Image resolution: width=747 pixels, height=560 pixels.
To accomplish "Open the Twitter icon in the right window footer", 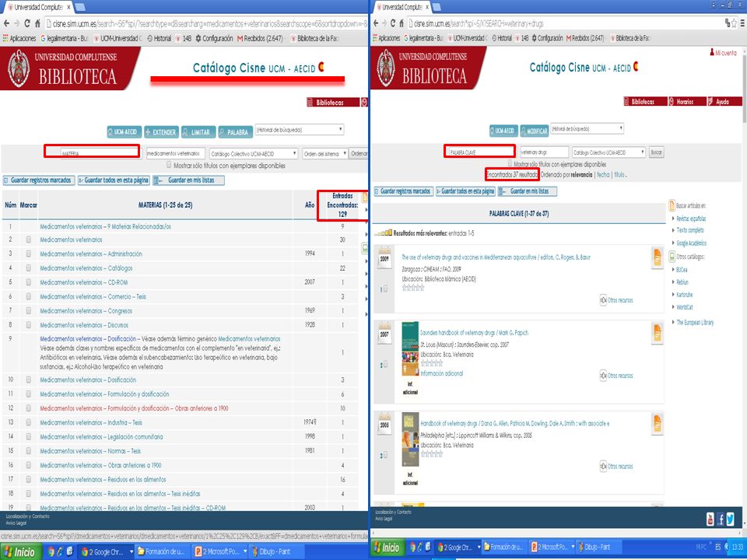I will tap(731, 519).
